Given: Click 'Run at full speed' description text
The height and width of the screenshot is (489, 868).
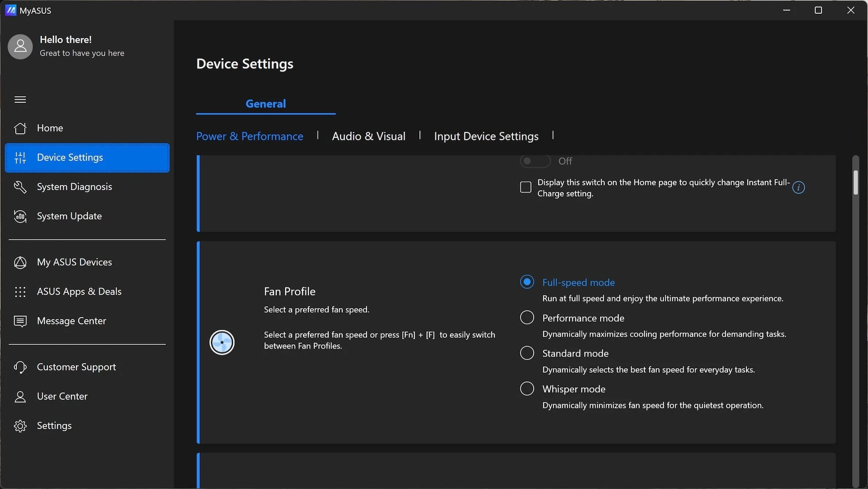Looking at the screenshot, I should pos(663,299).
